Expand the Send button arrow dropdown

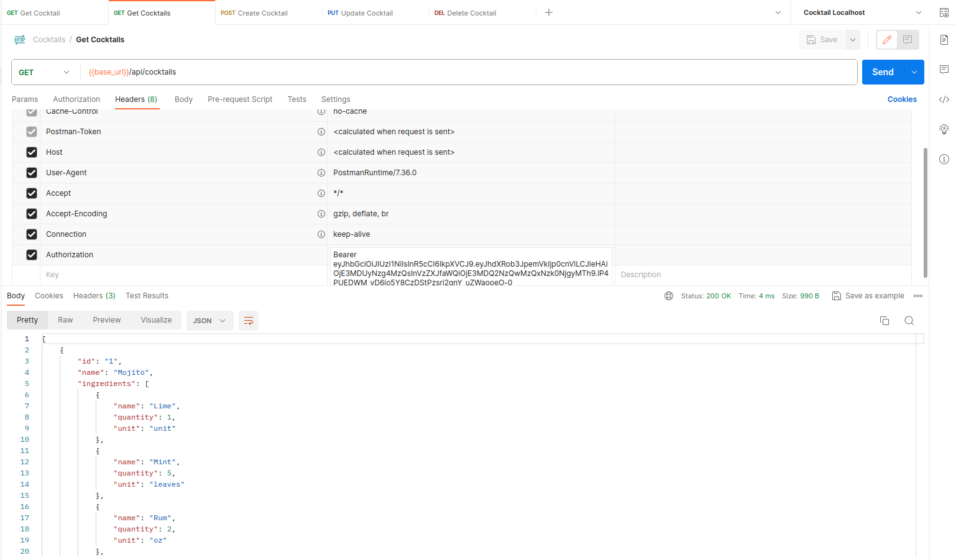[x=914, y=72]
